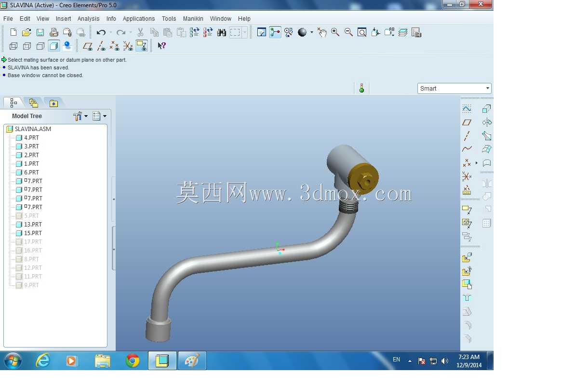Expand datum point tool flyout arrow
This screenshot has height=387, width=588.
coord(477,163)
